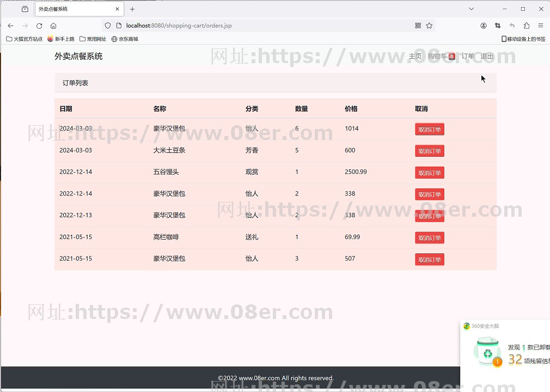Click the 观赏 category cell

[x=252, y=172]
